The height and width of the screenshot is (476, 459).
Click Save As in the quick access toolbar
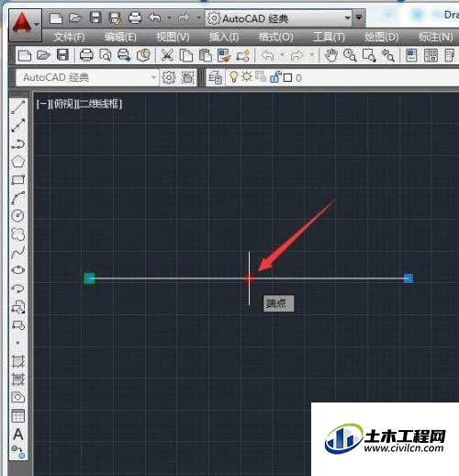116,18
